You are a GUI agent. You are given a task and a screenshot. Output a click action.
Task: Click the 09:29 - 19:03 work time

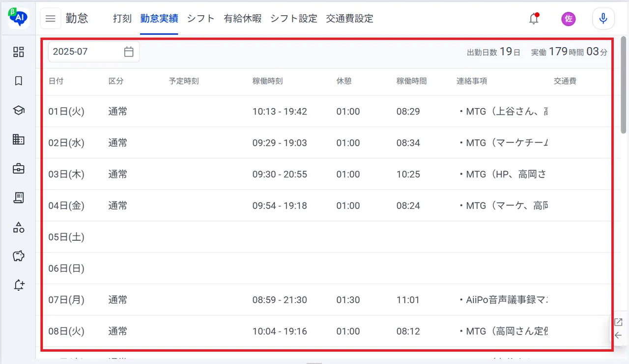pyautogui.click(x=280, y=143)
